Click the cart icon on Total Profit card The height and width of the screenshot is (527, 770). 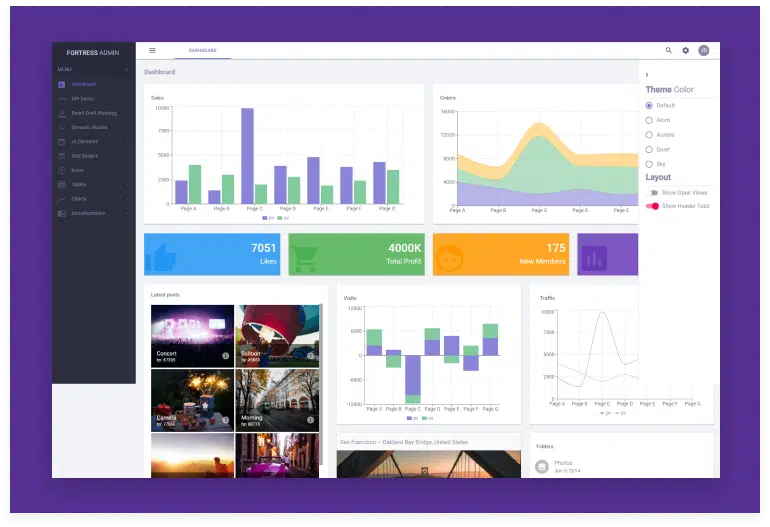(x=304, y=258)
